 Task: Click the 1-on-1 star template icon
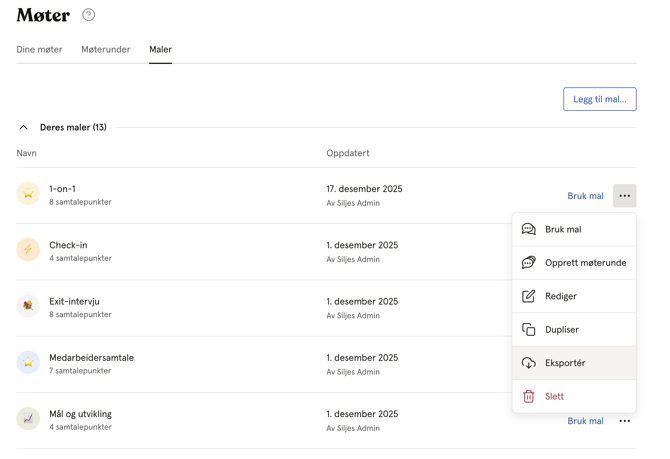click(28, 194)
